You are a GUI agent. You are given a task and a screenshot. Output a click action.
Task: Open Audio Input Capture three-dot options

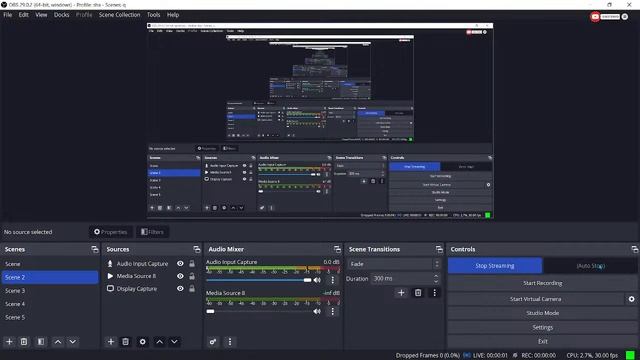tap(333, 280)
